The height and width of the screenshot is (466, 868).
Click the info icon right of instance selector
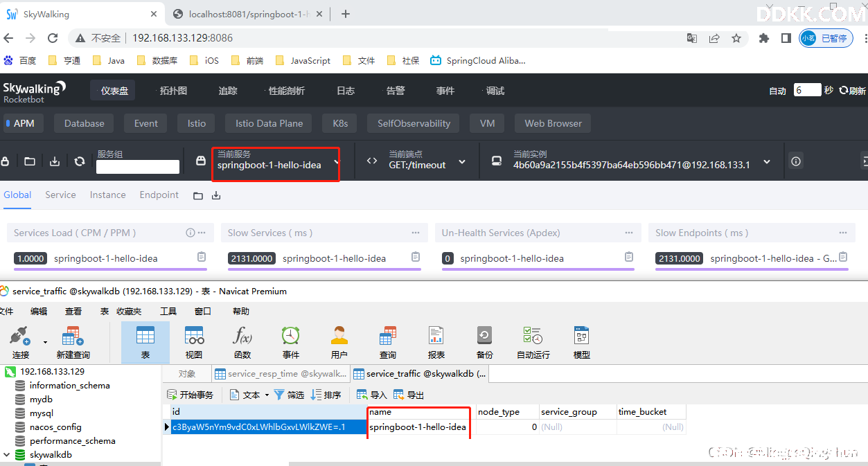(796, 161)
